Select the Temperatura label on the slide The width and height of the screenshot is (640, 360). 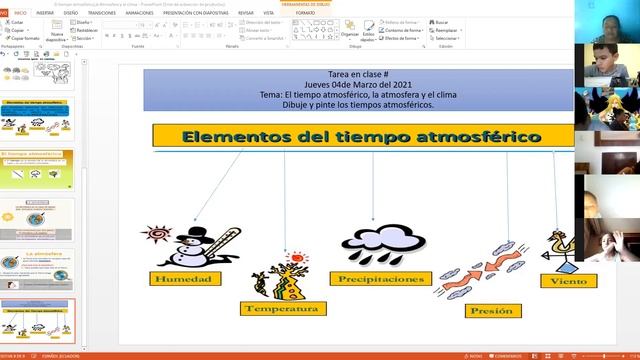[x=283, y=309]
